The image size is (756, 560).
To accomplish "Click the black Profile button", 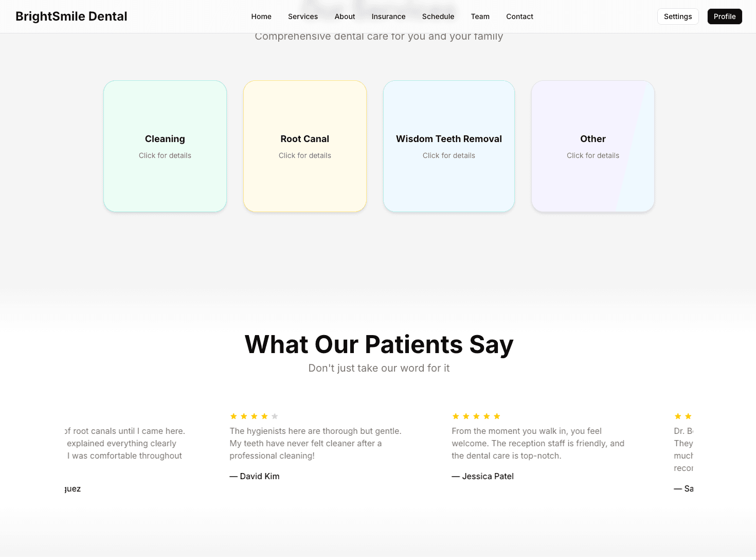I will [725, 16].
